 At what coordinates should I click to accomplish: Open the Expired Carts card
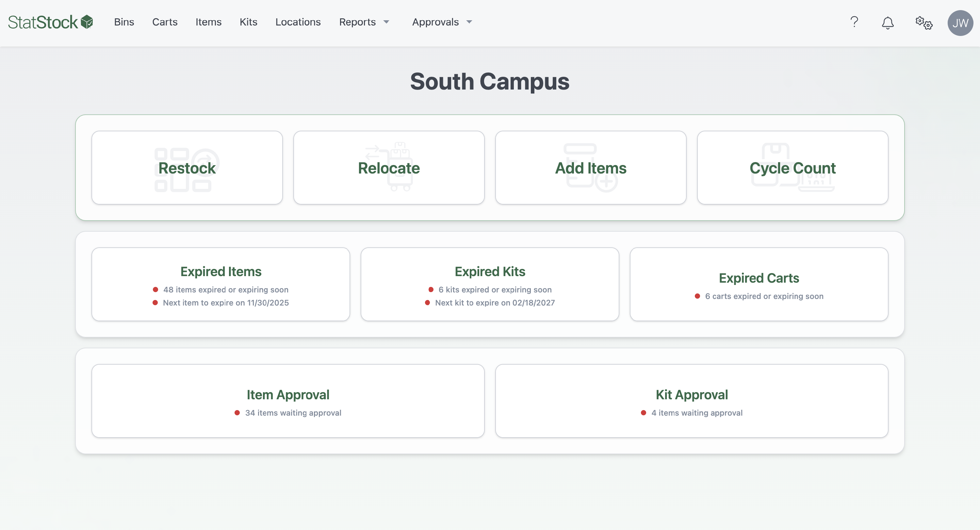point(759,284)
